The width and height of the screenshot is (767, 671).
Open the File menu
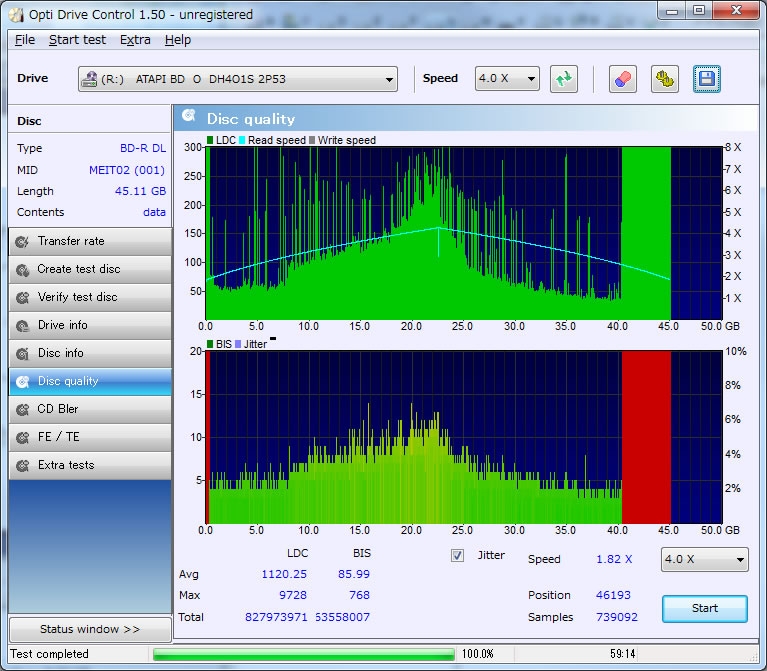click(x=25, y=40)
